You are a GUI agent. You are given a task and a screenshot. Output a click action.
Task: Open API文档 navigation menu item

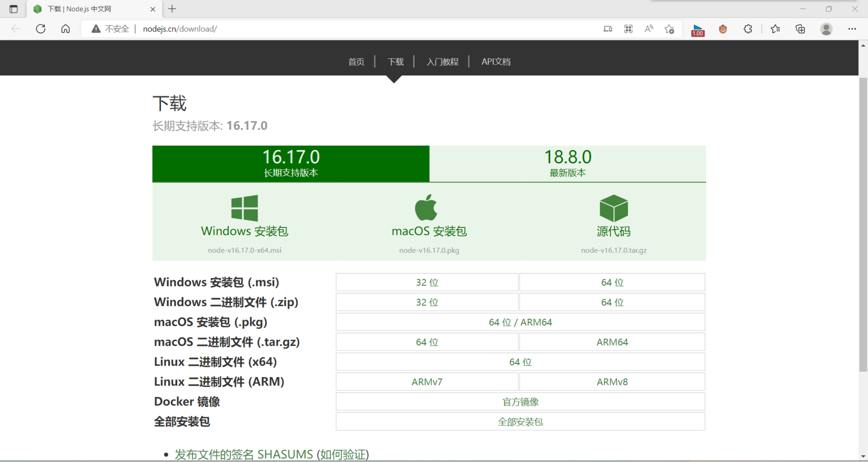tap(496, 62)
